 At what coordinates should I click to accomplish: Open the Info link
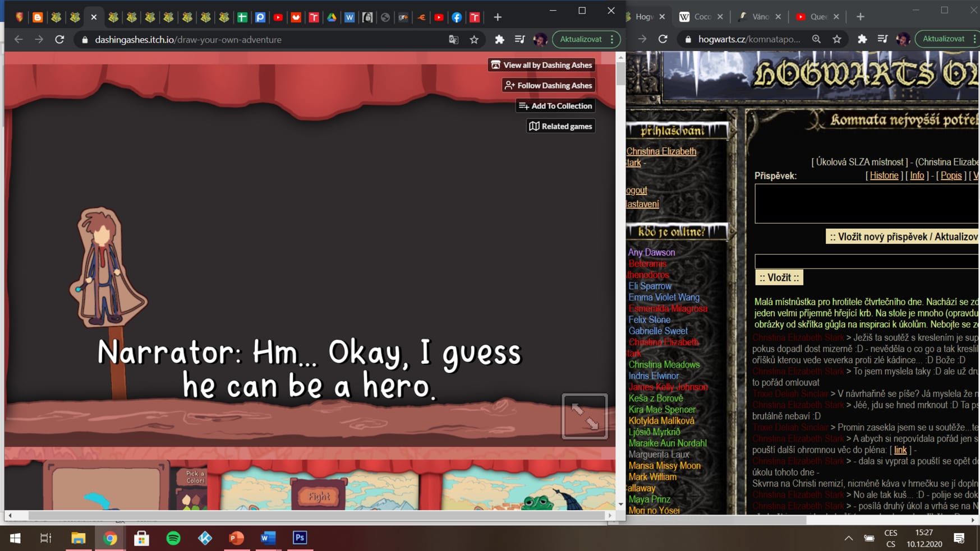pyautogui.click(x=917, y=175)
